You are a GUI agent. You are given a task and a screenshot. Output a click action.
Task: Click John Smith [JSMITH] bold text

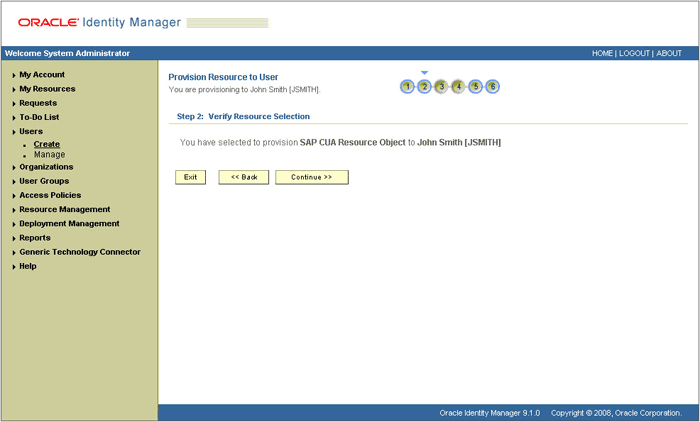coord(459,142)
